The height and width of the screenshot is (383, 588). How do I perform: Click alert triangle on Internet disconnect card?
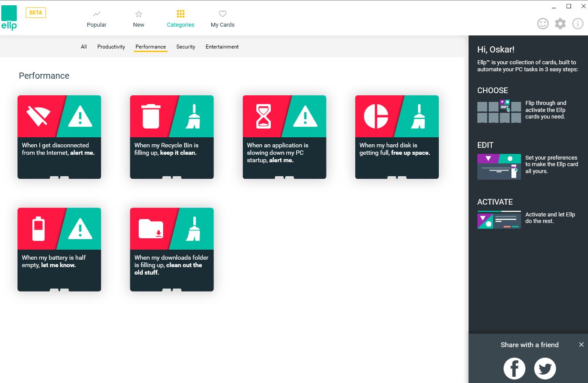[x=80, y=116]
